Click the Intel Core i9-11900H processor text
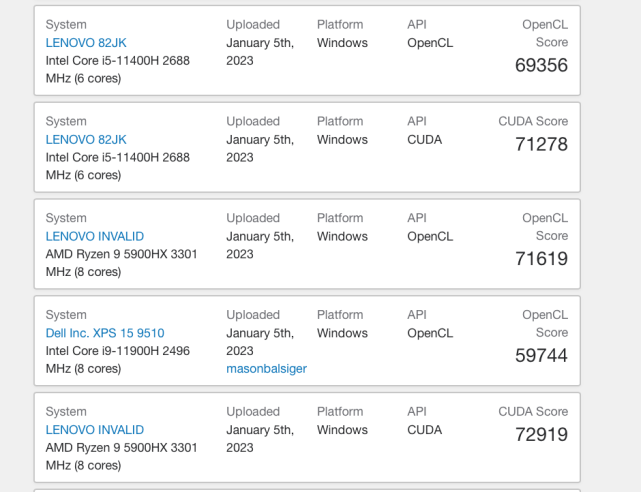 pyautogui.click(x=117, y=351)
